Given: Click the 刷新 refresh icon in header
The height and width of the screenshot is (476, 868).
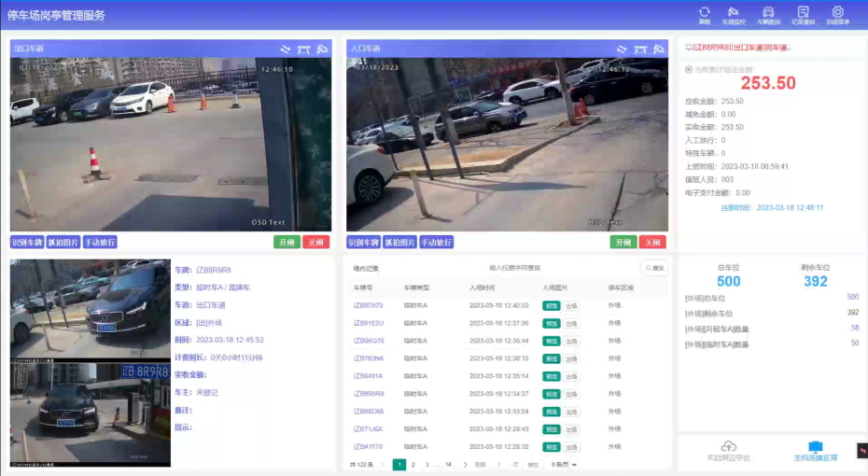Looking at the screenshot, I should tap(705, 13).
